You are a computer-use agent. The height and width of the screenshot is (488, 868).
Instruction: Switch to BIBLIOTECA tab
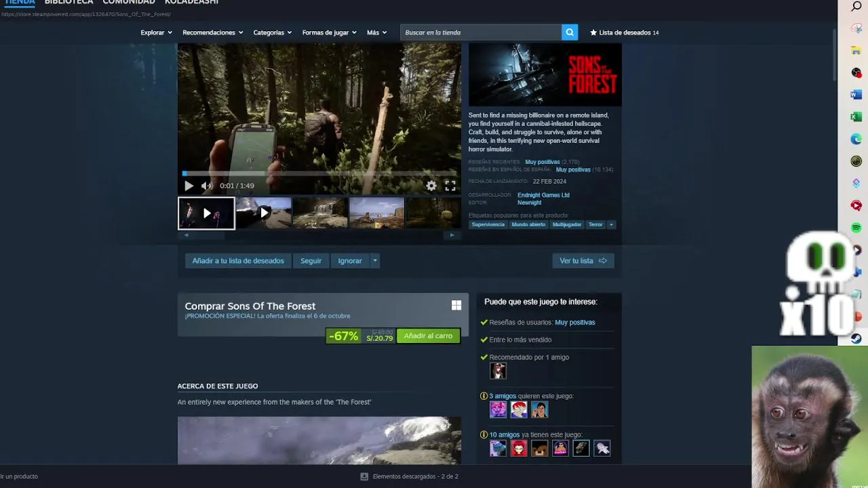point(68,3)
